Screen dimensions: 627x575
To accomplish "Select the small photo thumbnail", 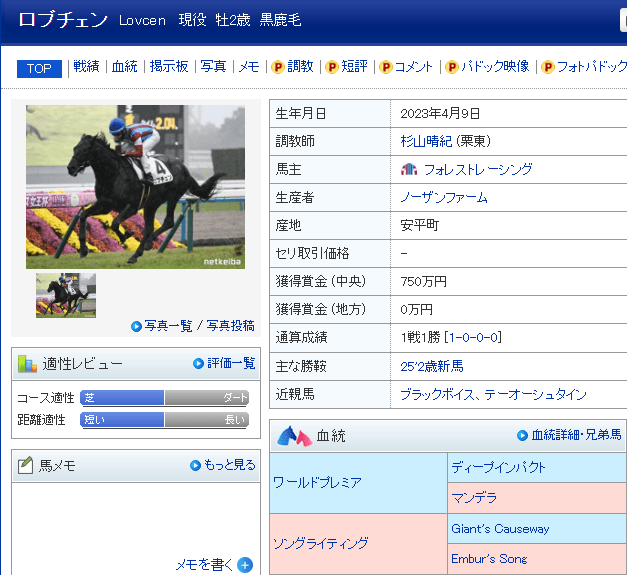I will [66, 295].
